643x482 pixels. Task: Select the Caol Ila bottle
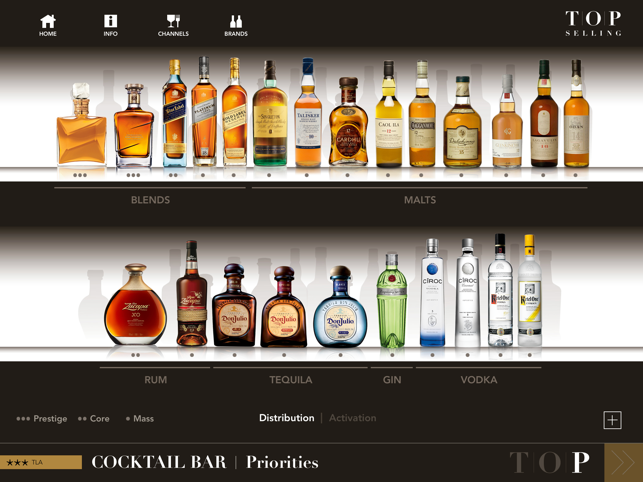coord(389,114)
